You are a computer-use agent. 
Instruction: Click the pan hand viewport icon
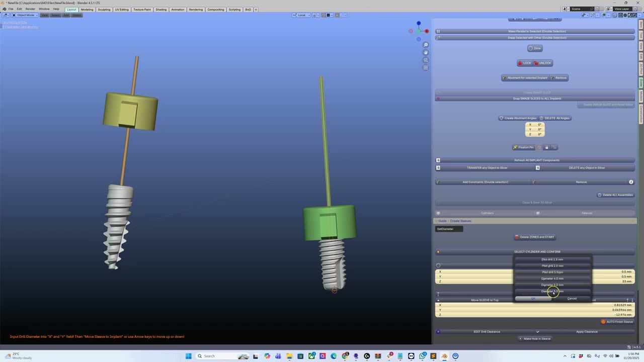point(426,52)
